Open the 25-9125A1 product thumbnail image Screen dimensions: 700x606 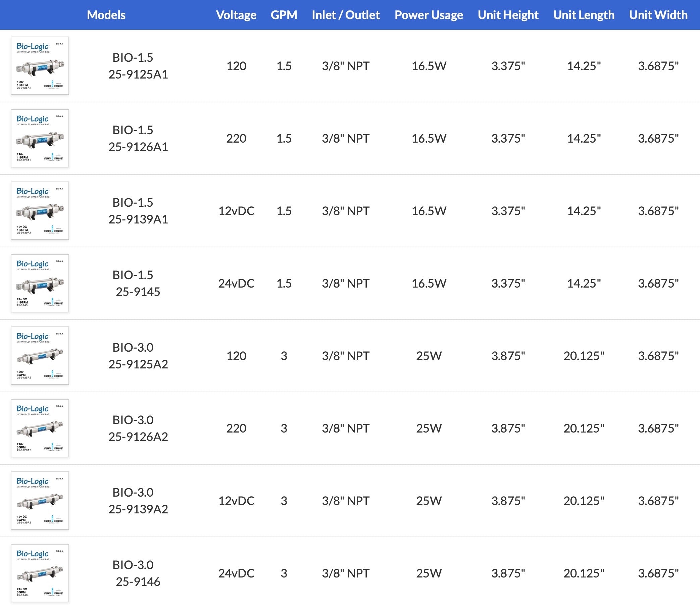coord(40,66)
